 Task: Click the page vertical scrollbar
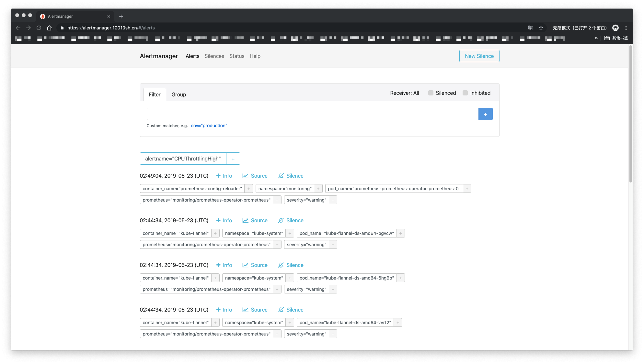click(630, 113)
